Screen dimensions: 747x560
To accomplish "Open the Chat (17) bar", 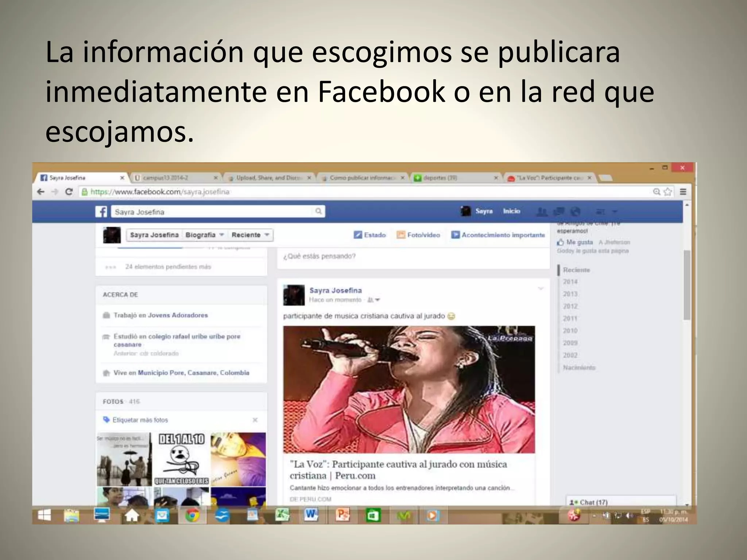I will click(621, 502).
